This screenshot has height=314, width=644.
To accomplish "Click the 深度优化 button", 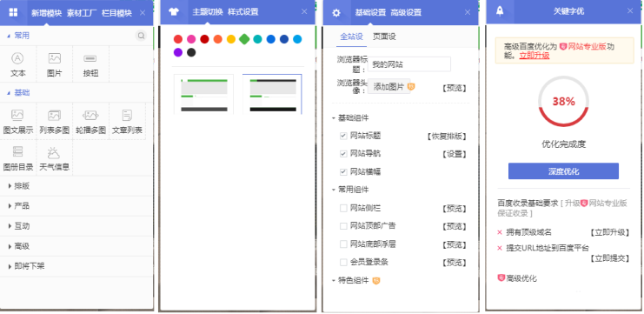I will (563, 171).
